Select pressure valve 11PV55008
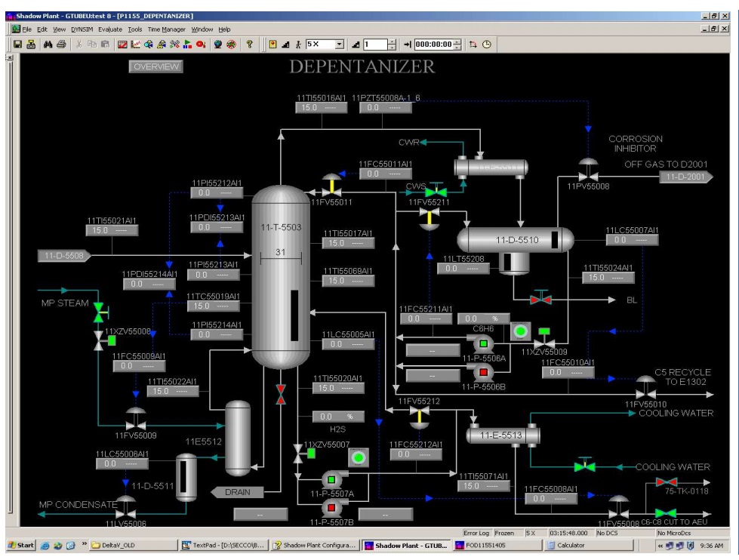Viewport: 739px width, 560px height. coord(588,170)
